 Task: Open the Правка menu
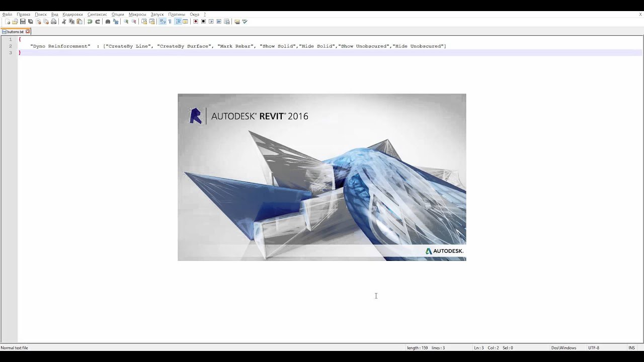tap(23, 15)
